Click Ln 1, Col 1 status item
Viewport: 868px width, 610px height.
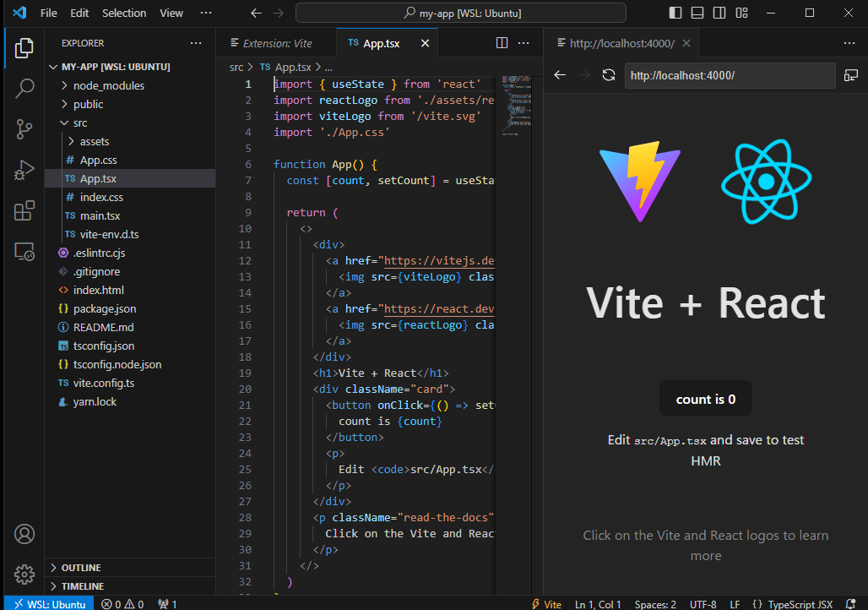pos(597,604)
